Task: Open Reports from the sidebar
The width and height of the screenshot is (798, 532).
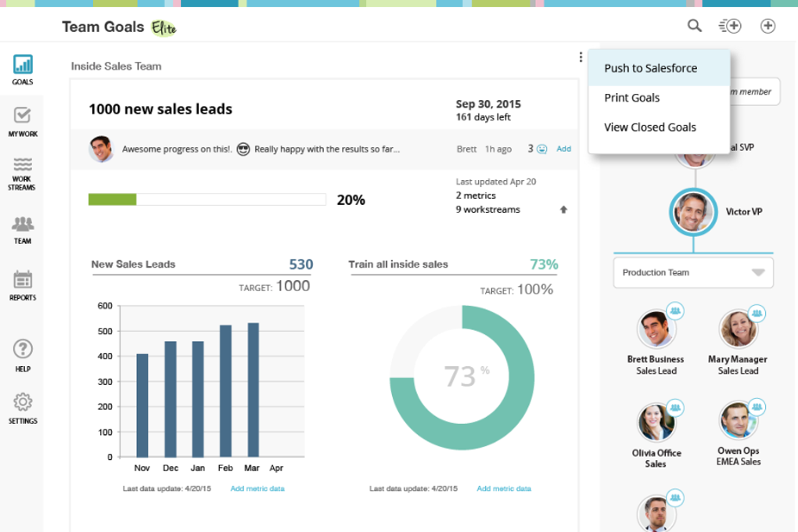Action: [22, 282]
